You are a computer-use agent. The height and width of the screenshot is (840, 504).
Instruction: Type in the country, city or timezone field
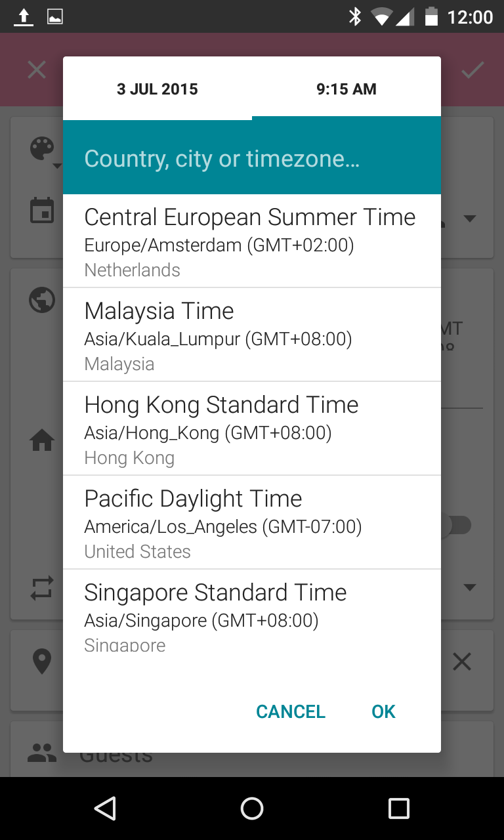coord(252,159)
